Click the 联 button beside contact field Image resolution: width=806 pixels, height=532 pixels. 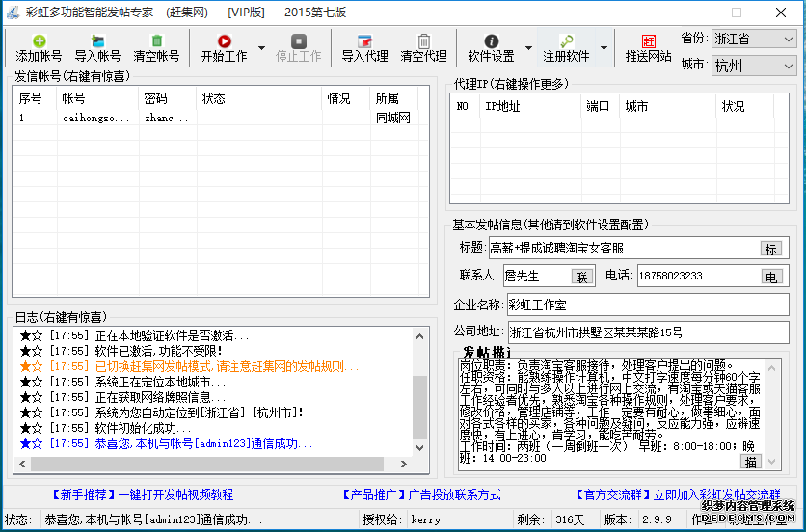pyautogui.click(x=582, y=277)
